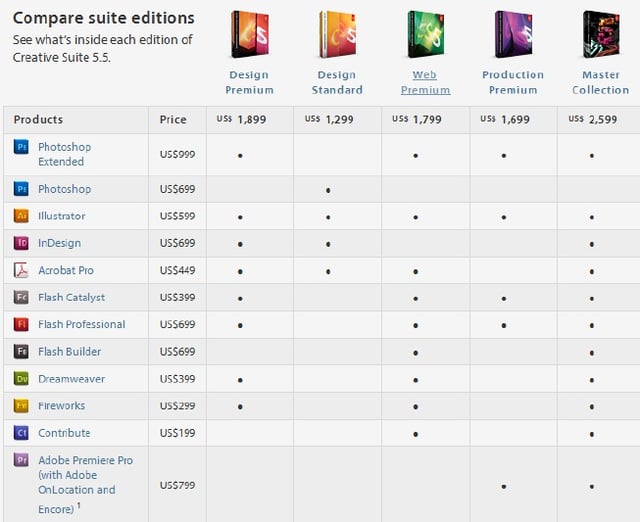Click the Flash Catalyst Fc icon
Screen dimensions: 640x522
21,297
